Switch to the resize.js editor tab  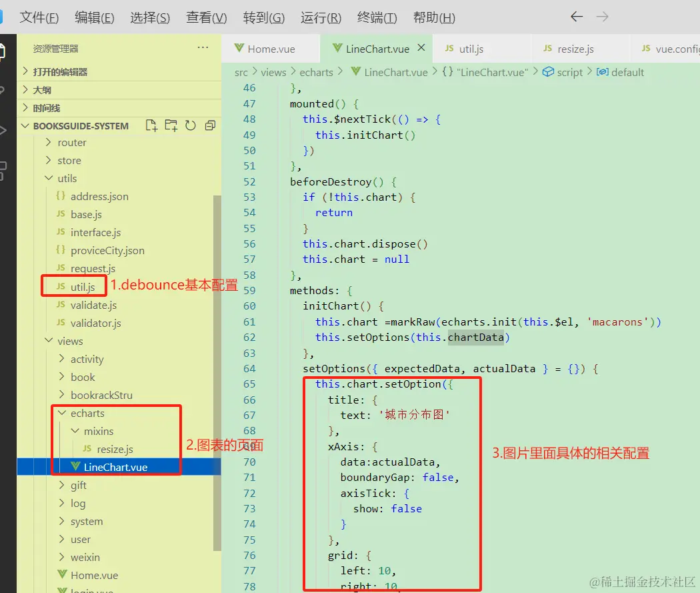click(580, 49)
